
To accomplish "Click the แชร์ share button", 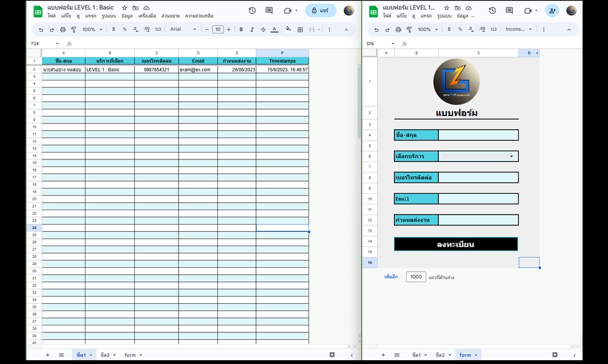I will click(x=320, y=11).
